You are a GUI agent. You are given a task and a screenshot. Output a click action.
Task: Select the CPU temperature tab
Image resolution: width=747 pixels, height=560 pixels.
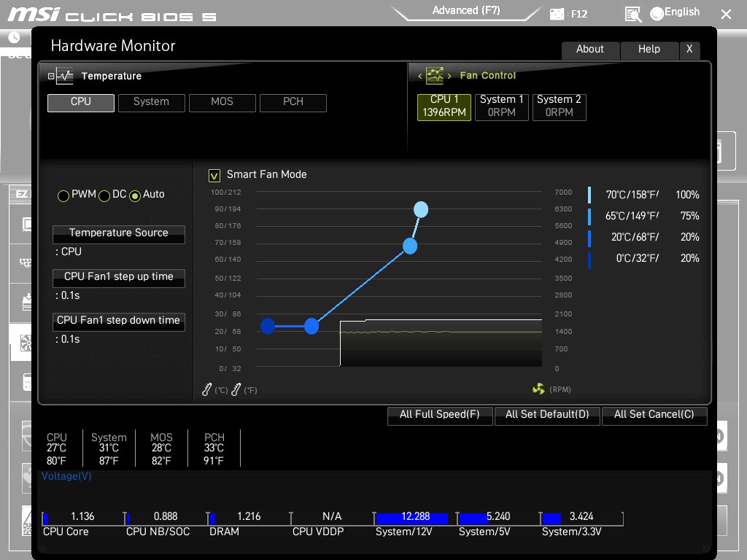80,102
